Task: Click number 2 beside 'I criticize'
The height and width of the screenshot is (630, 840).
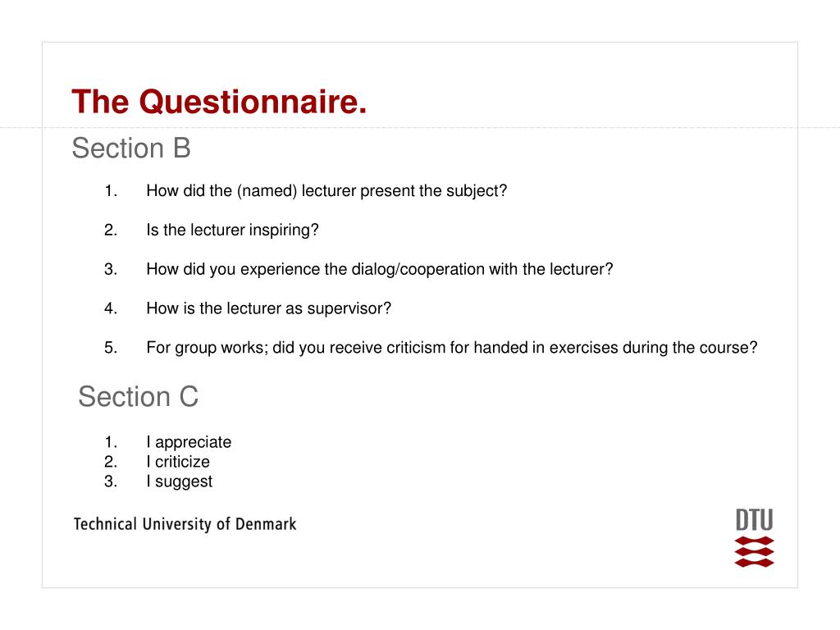Action: coord(111,462)
